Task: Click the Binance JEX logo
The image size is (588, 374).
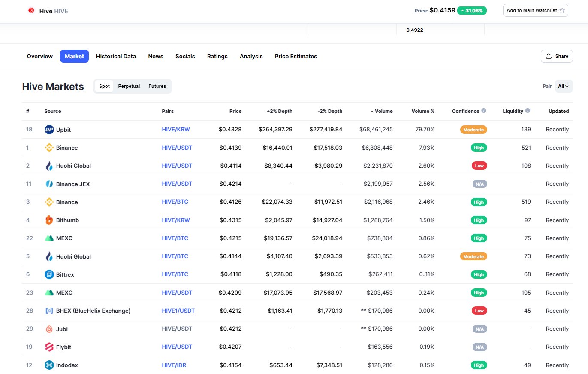Action: coord(49,184)
